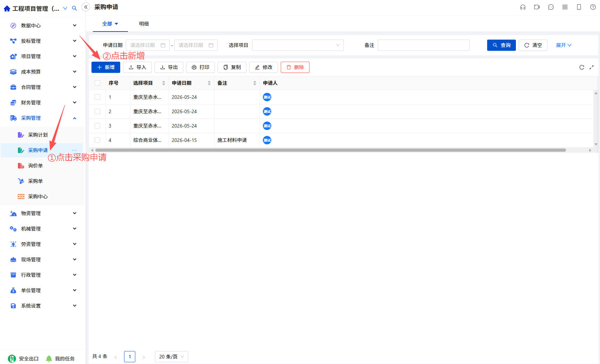This screenshot has width=600, height=364.
Task: Click the 清空 clear button
Action: (x=533, y=45)
